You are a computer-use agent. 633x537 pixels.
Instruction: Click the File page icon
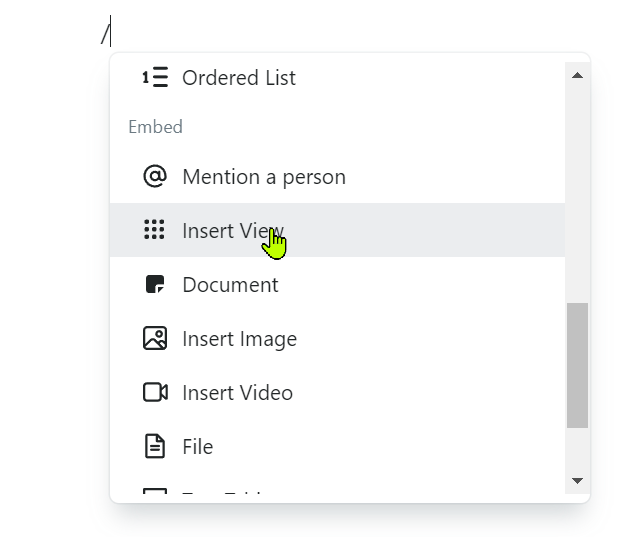155,447
